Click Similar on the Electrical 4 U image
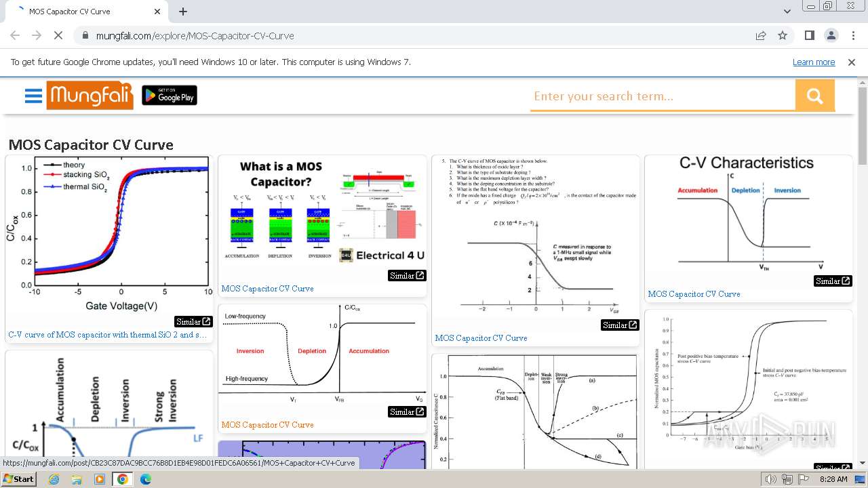Image resolution: width=868 pixels, height=488 pixels. pyautogui.click(x=407, y=275)
